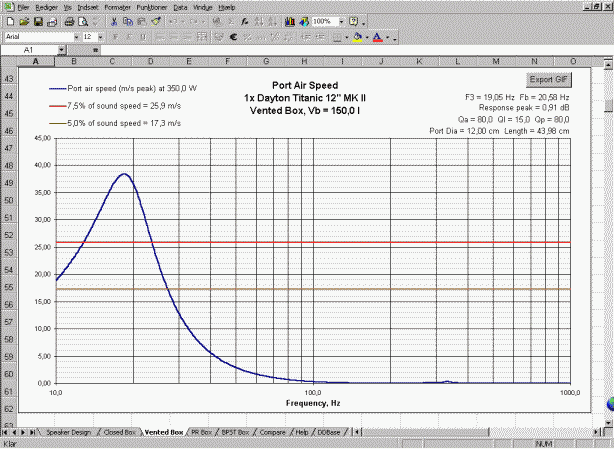Save the workbook with the diskette icon
614x449 pixels.
[37, 21]
